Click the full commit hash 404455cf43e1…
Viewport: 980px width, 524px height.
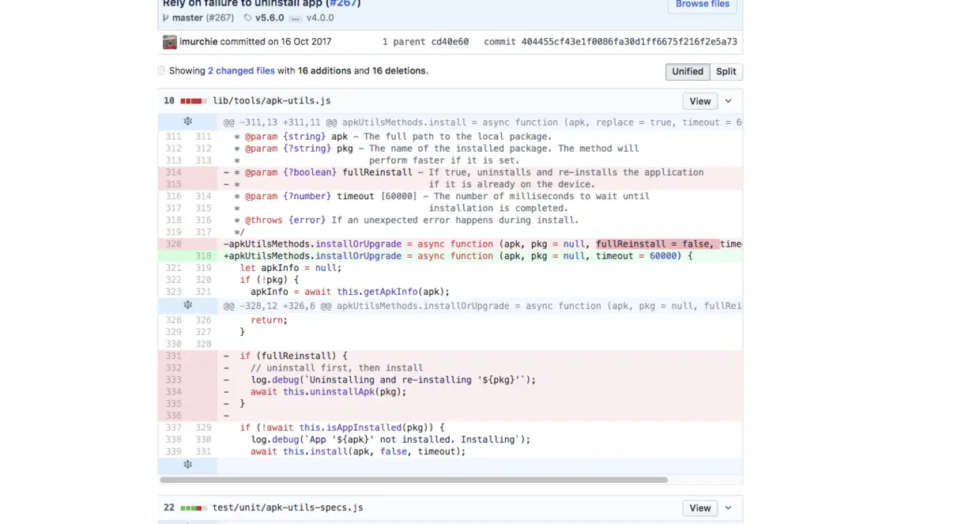pos(629,42)
